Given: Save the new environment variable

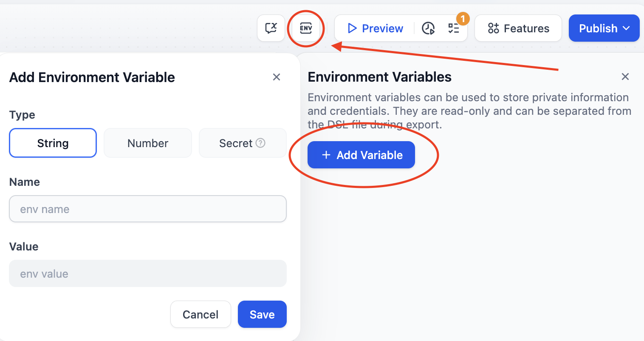Looking at the screenshot, I should tap(262, 315).
